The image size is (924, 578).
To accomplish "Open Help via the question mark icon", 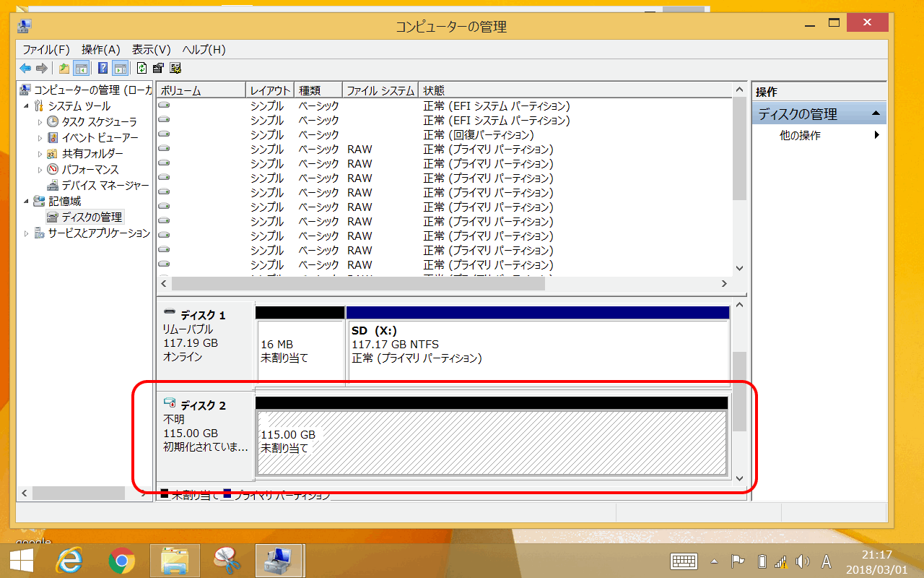I will 103,68.
